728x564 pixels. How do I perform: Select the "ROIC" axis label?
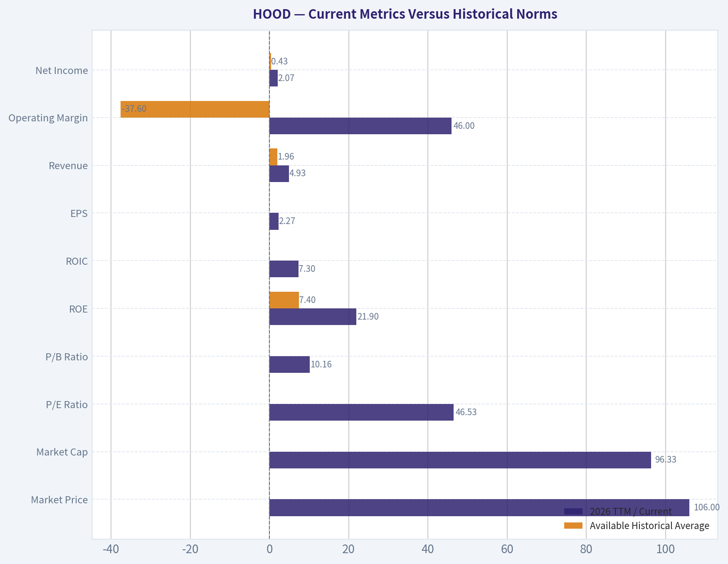pyautogui.click(x=77, y=261)
